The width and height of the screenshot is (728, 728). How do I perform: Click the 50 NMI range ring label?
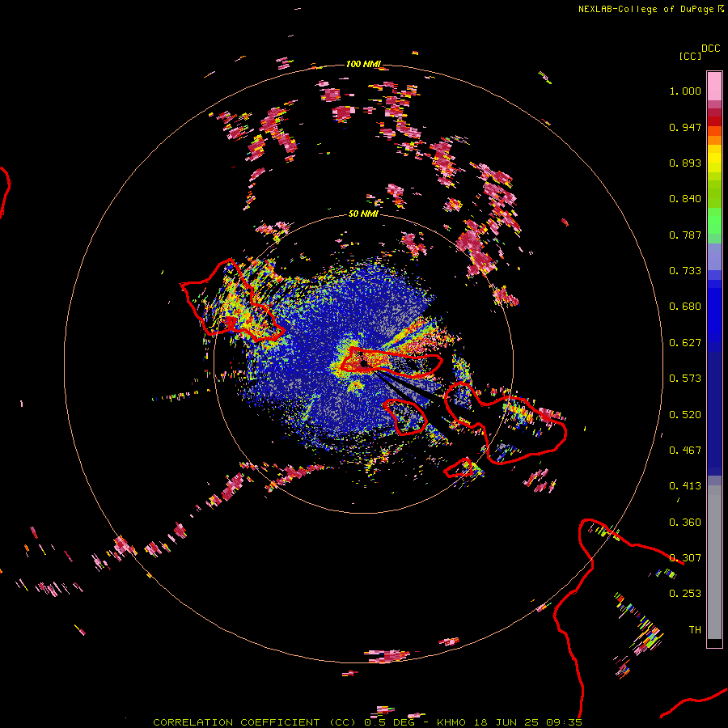coord(363,214)
